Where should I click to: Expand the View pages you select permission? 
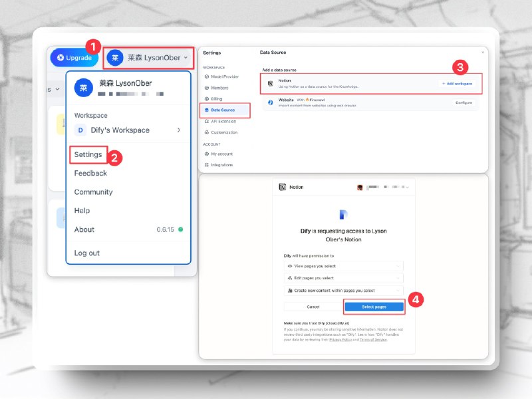343,266
